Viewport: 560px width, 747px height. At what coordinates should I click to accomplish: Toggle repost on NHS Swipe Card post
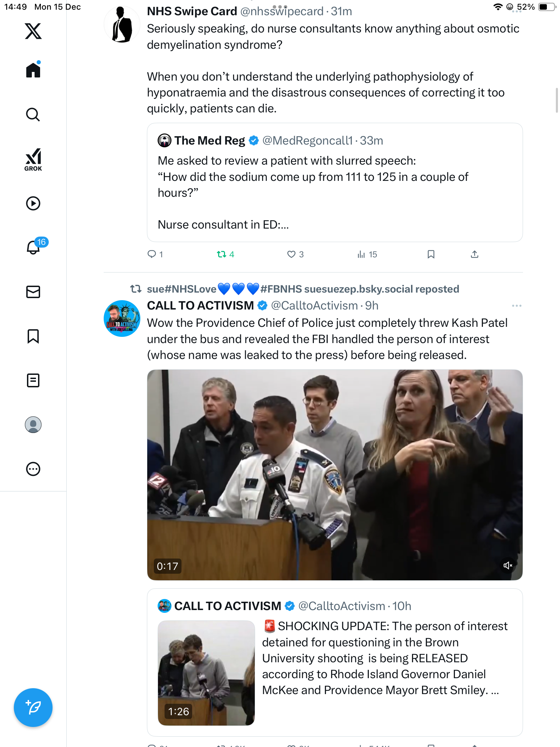(x=222, y=255)
